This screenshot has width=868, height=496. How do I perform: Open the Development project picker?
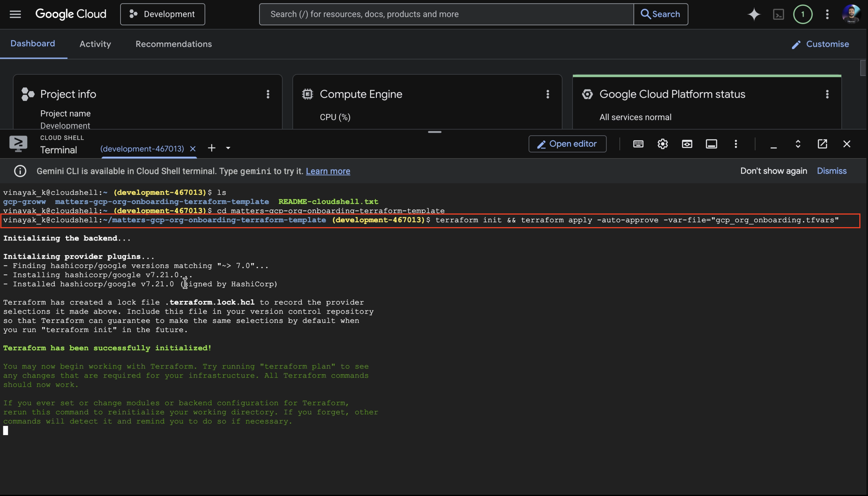point(163,14)
